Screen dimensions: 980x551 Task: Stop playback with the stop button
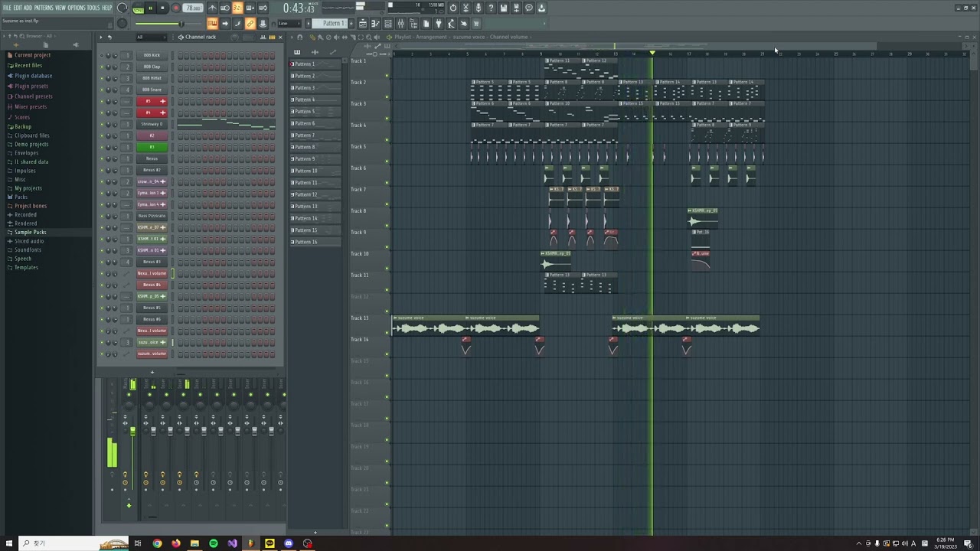162,8
